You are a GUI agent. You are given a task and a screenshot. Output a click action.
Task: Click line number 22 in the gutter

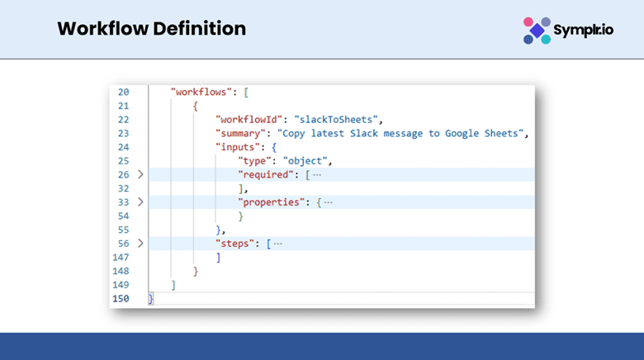[123, 119]
